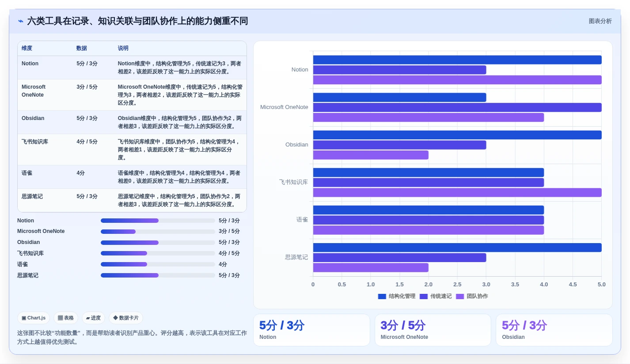Screen dimensions: 630x364
Task: Click the Notion progress bar
Action: 158,221
